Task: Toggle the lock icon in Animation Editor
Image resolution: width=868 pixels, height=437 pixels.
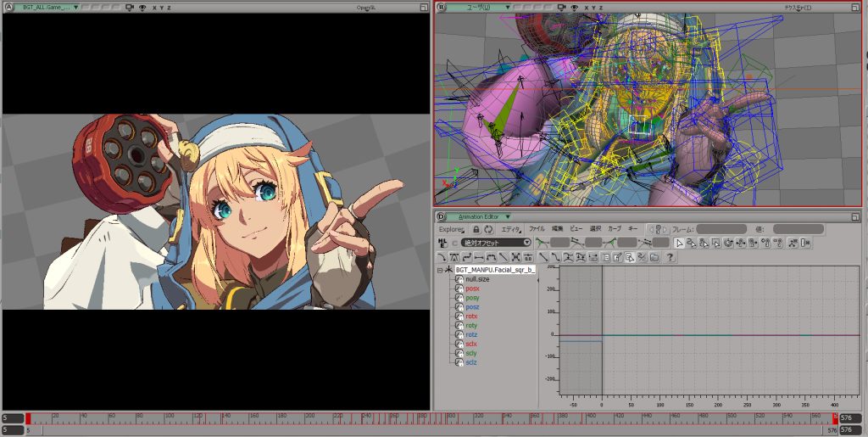Action: 476,229
